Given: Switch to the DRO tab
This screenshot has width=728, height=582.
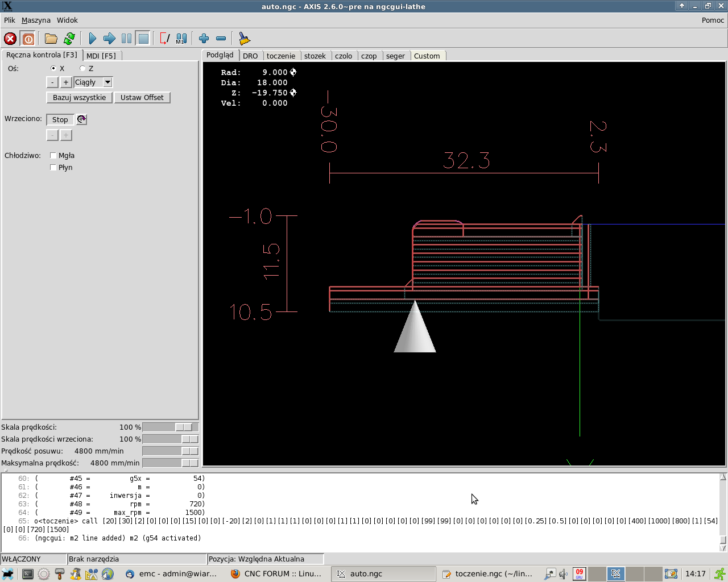Looking at the screenshot, I should (250, 56).
